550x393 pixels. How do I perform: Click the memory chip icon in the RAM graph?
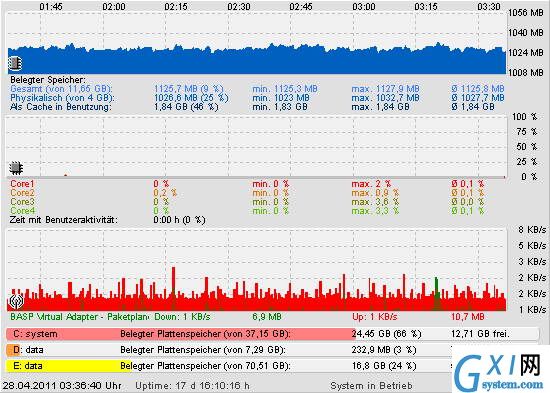(15, 63)
